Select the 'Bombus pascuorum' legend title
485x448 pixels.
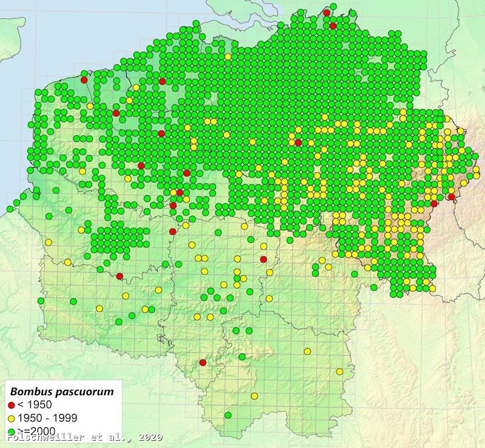[x=62, y=392]
